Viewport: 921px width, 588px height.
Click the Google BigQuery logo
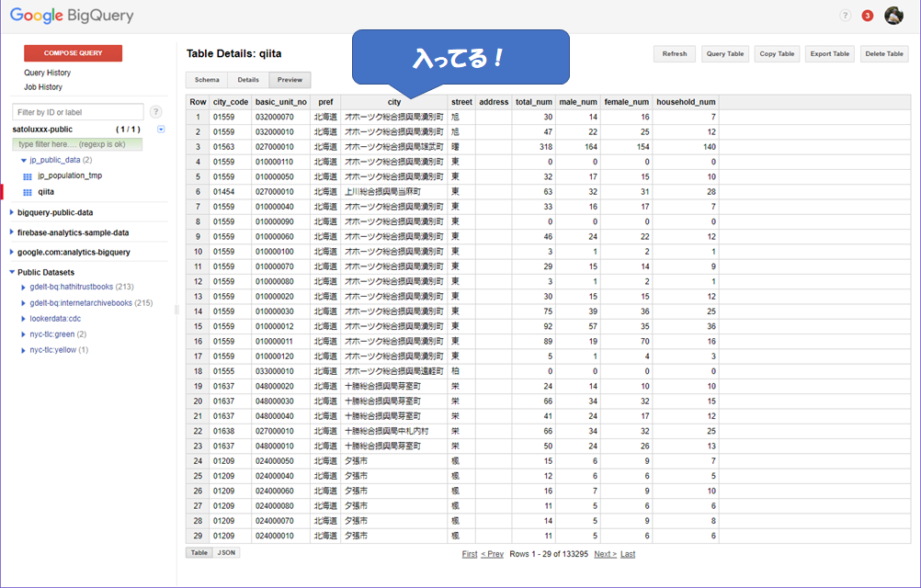pyautogui.click(x=72, y=16)
